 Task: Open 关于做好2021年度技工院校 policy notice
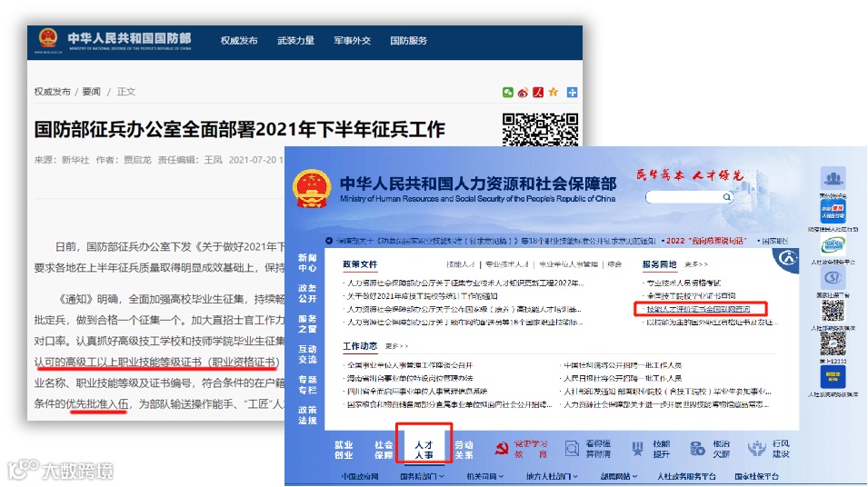pos(423,296)
